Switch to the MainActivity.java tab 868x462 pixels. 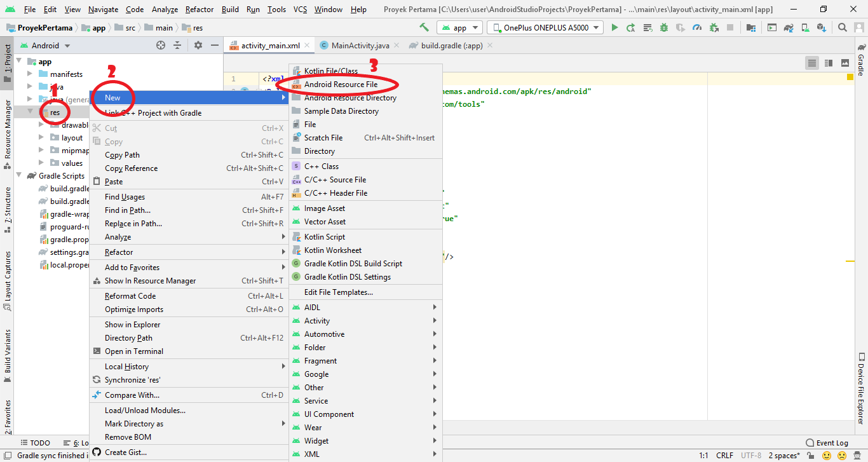tap(358, 46)
